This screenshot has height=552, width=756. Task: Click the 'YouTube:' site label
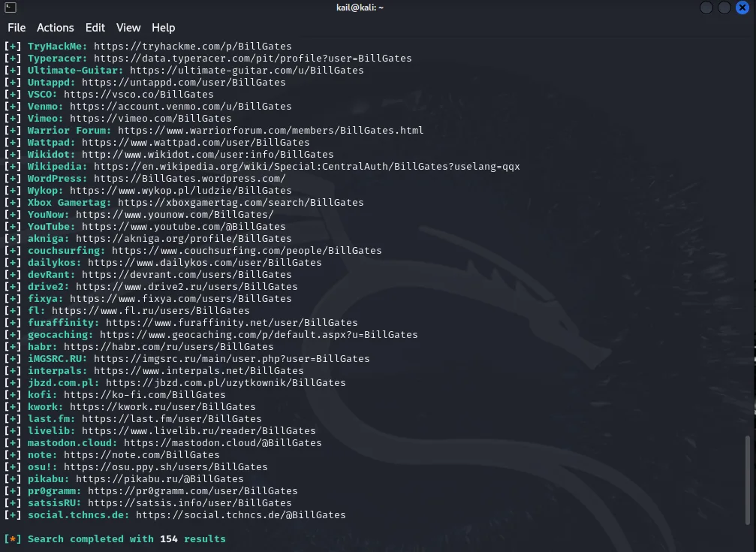pyautogui.click(x=52, y=227)
